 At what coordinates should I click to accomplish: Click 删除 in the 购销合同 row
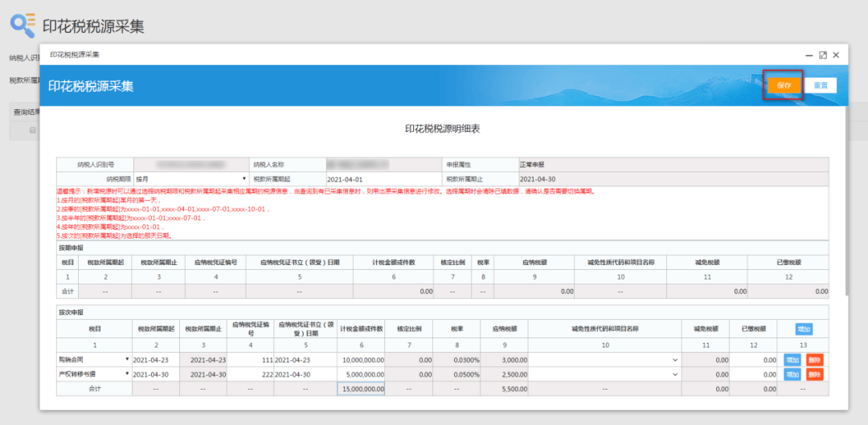(x=814, y=360)
